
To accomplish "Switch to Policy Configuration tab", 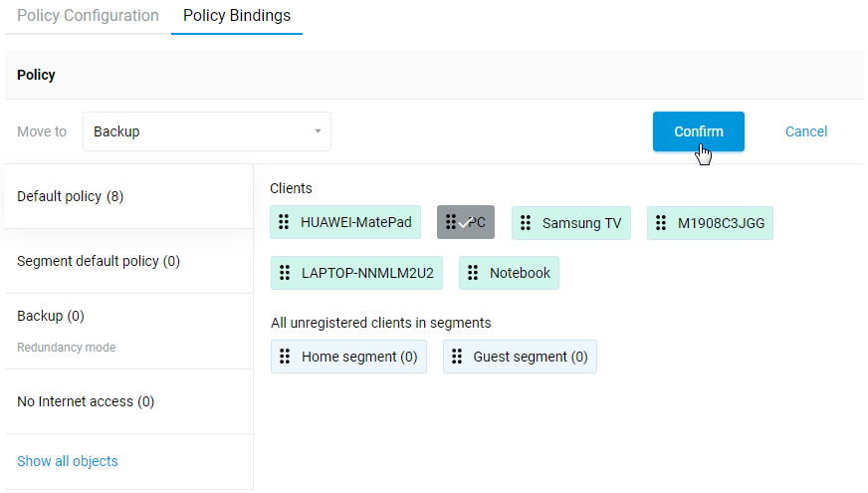I will tap(88, 16).
